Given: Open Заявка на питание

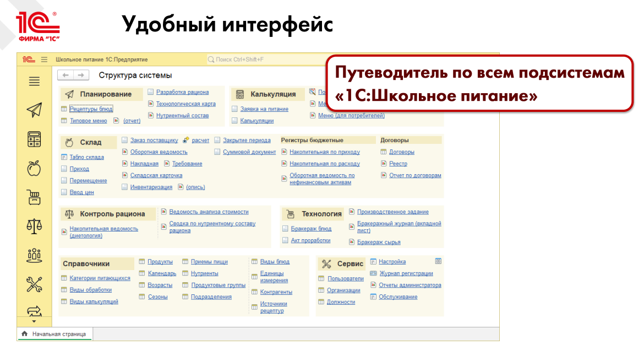Looking at the screenshot, I should tap(265, 109).
